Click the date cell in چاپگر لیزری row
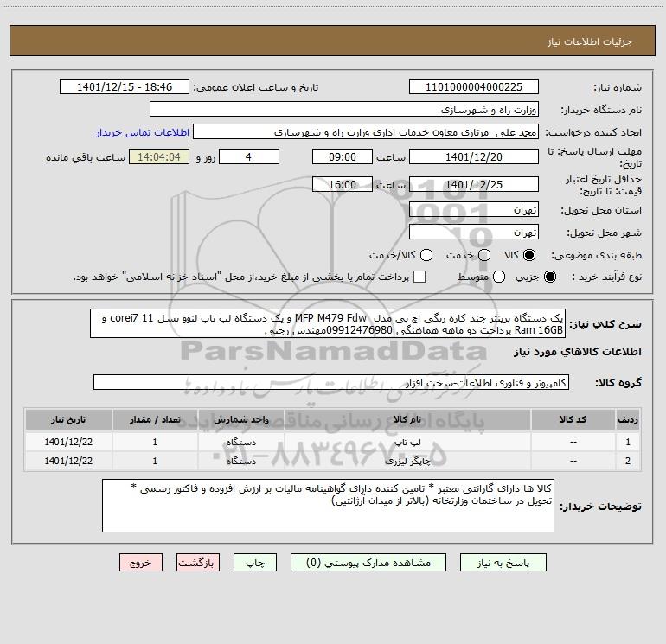This screenshot has width=666, height=644. (x=68, y=461)
